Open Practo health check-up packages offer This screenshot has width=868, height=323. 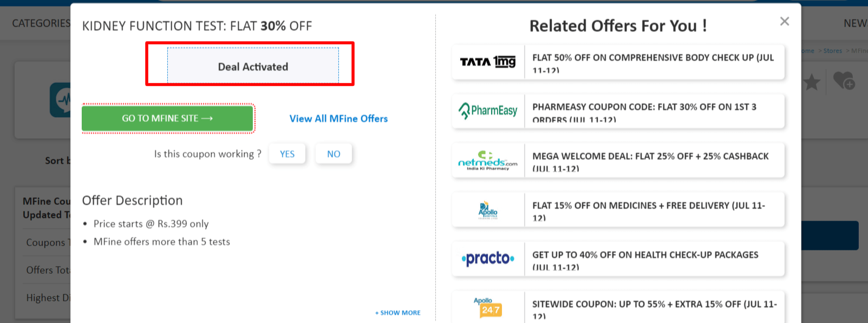(654, 259)
